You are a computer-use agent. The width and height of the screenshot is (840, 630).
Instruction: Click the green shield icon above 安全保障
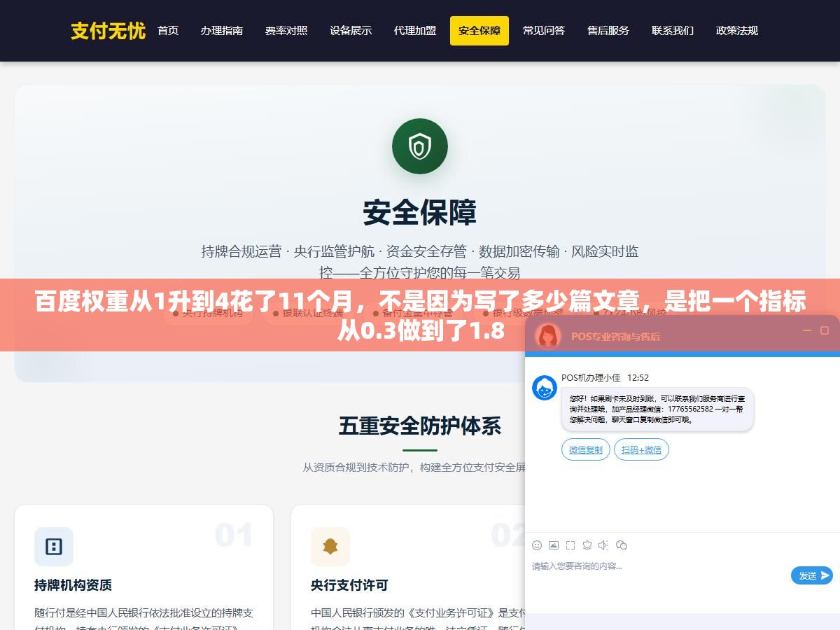click(x=420, y=146)
